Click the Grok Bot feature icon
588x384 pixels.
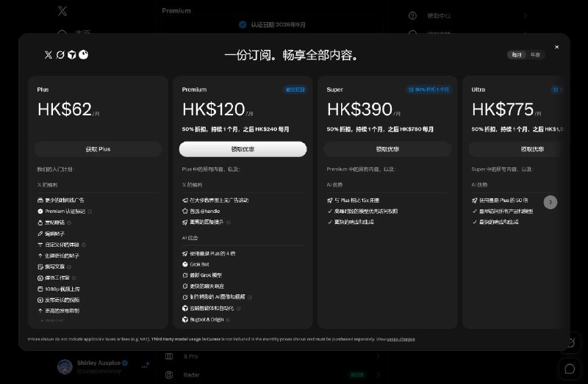185,264
